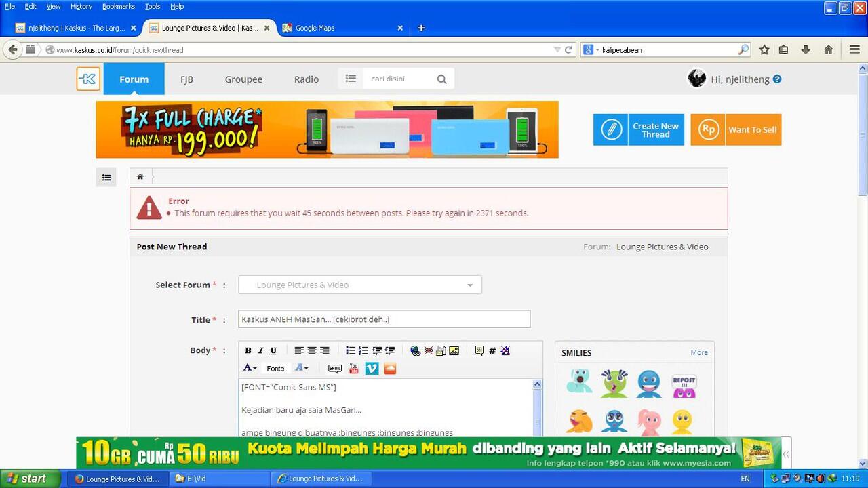Image resolution: width=868 pixels, height=488 pixels.
Task: Bookmark this page with star icon
Action: (764, 49)
